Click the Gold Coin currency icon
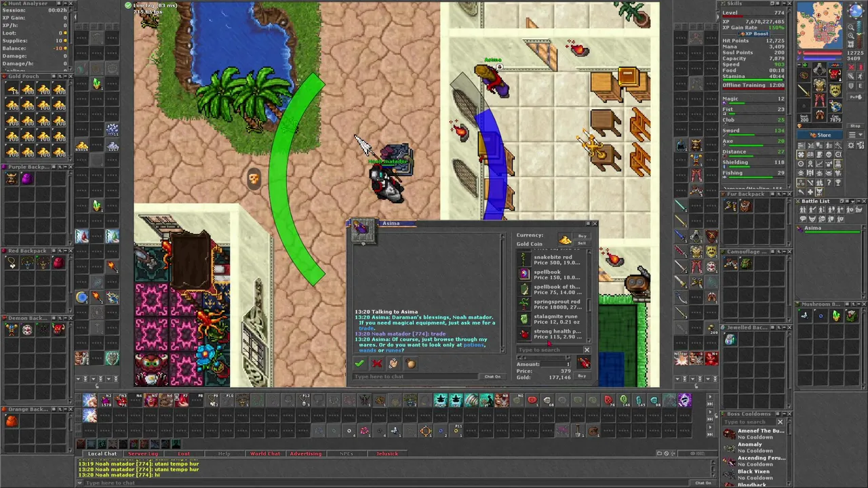The image size is (868, 488). tap(565, 240)
